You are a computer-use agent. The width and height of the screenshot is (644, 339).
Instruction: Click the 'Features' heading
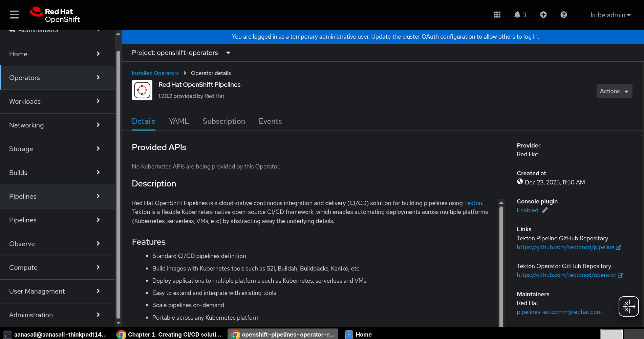[149, 242]
